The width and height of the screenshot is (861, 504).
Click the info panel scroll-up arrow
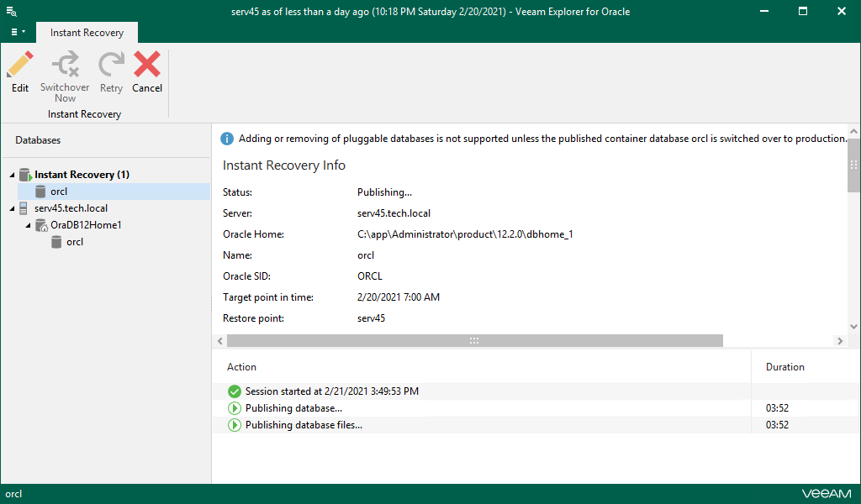point(853,132)
